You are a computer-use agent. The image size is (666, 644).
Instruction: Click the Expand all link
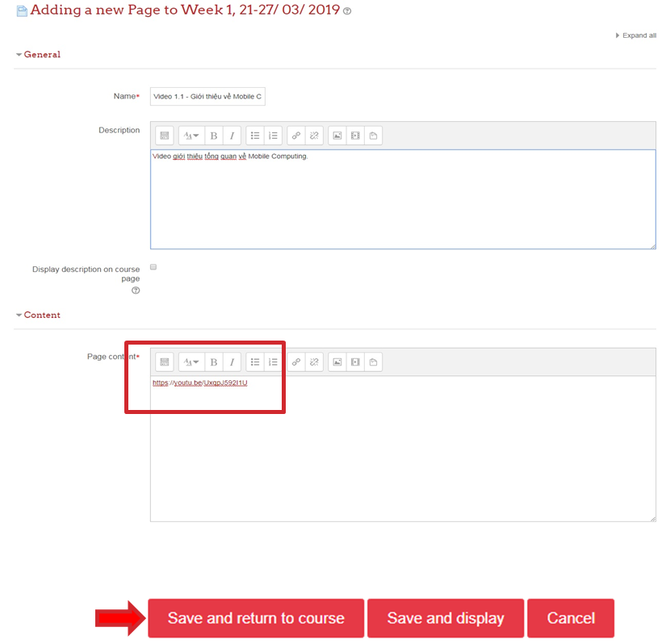point(636,36)
